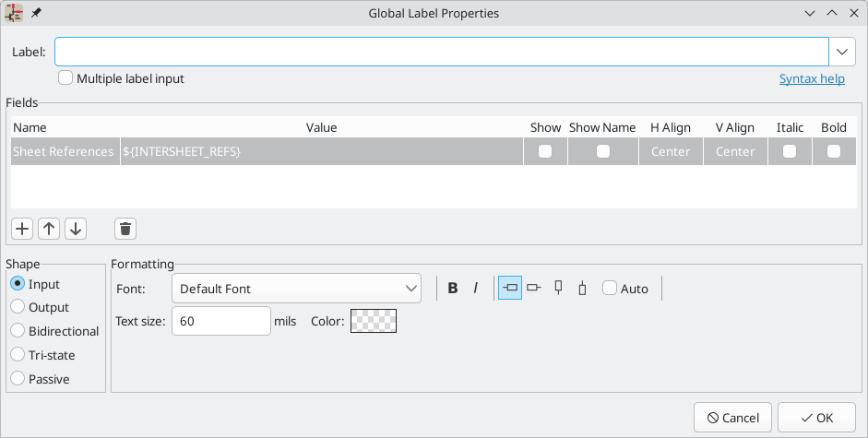The image size is (868, 438).
Task: Open the Syntax help link
Action: tap(812, 78)
